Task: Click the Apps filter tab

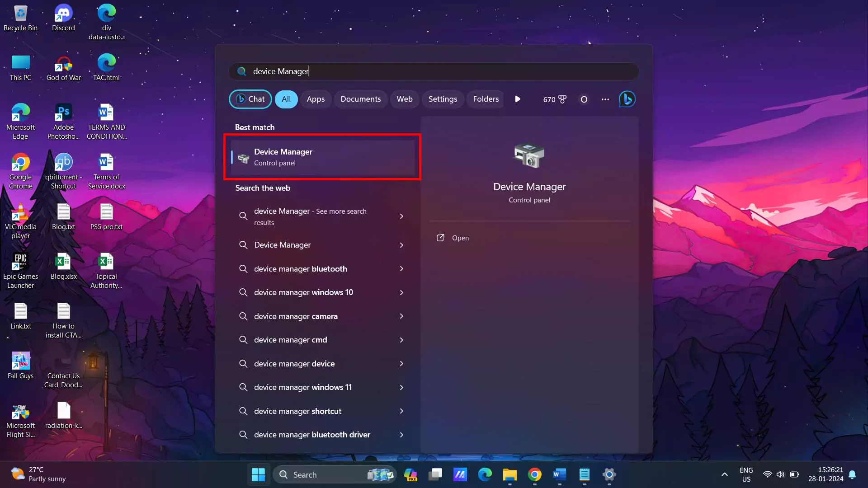Action: click(316, 99)
